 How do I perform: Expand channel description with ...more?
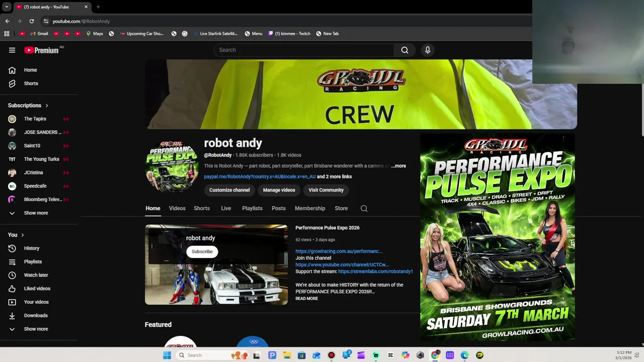point(398,166)
